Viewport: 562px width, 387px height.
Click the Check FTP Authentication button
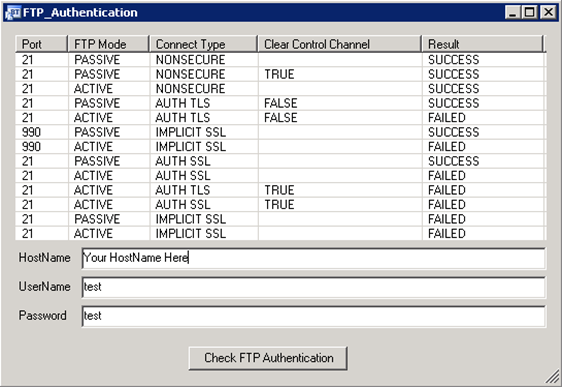click(x=268, y=358)
